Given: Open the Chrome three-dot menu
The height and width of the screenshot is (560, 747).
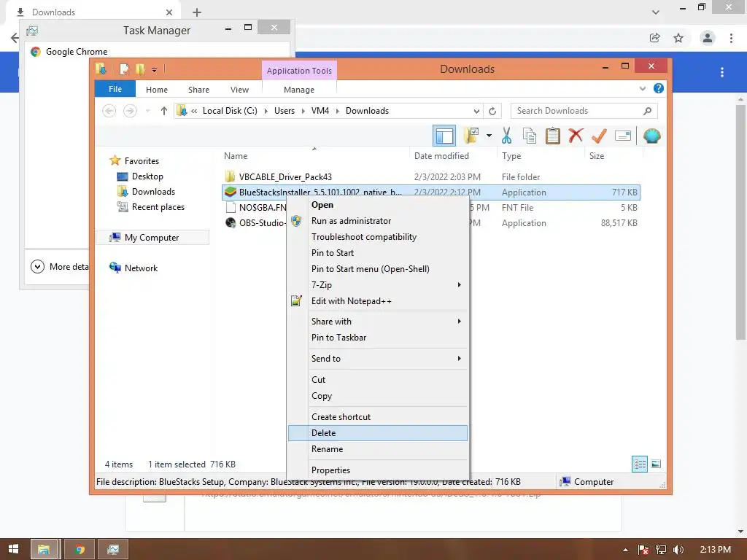Looking at the screenshot, I should coord(731,38).
